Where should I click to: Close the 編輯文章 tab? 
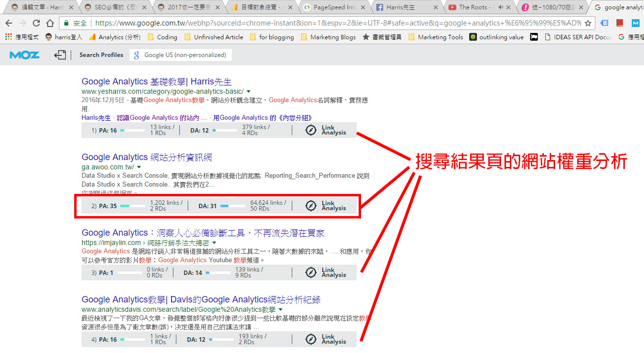71,7
